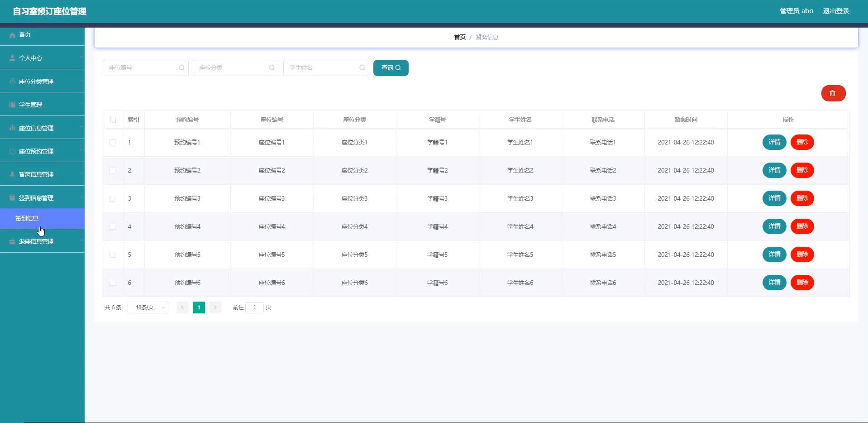Click 删除 for row 预约编号4
This screenshot has height=423, width=868.
(802, 226)
